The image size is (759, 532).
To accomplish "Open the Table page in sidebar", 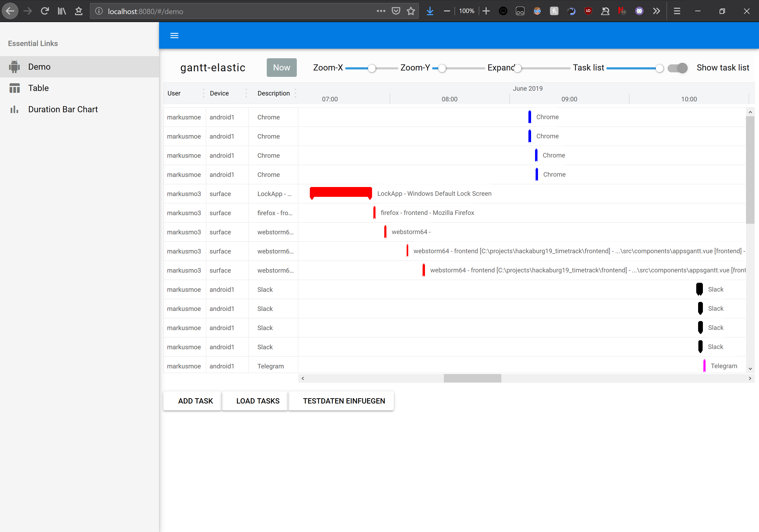I will coord(38,88).
